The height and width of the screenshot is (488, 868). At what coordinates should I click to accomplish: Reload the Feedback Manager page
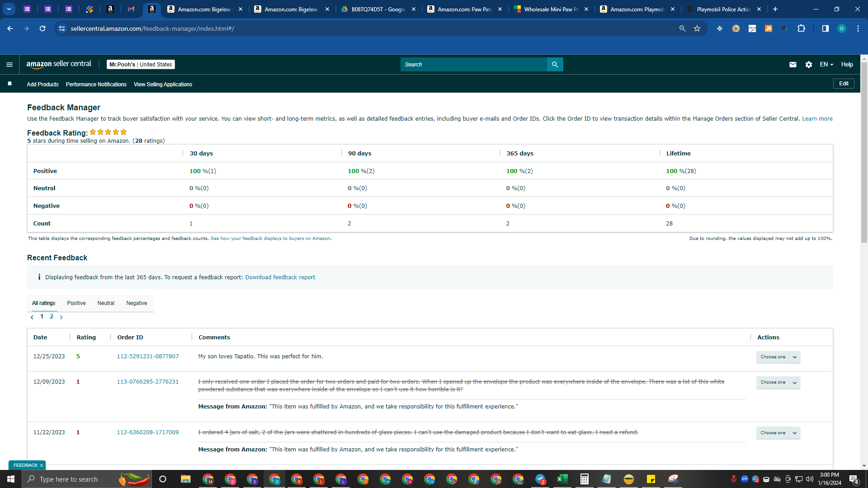[42, 28]
